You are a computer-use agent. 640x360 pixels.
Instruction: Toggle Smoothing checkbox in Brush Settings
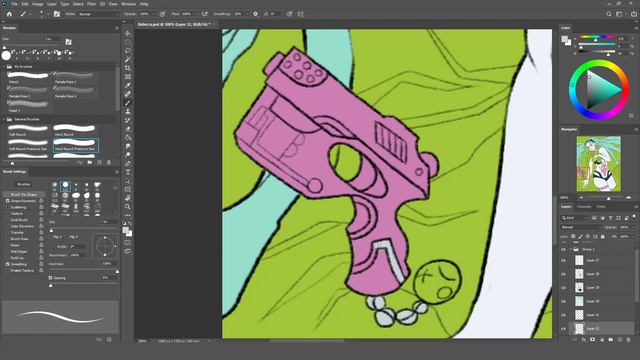[8, 264]
